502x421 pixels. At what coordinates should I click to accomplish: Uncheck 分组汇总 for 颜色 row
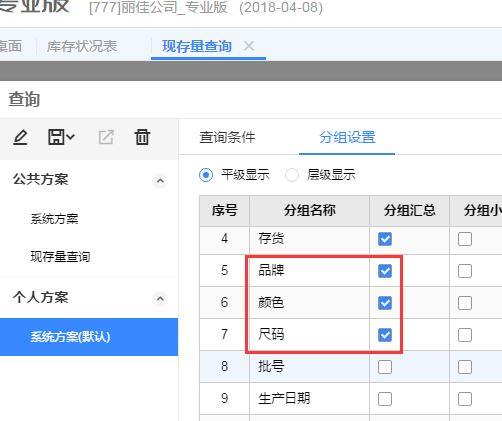[x=385, y=303]
